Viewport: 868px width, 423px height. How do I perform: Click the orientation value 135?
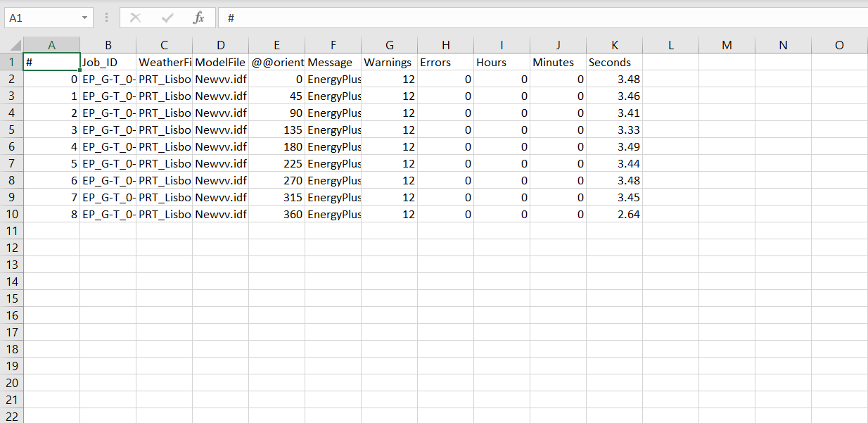[276, 130]
